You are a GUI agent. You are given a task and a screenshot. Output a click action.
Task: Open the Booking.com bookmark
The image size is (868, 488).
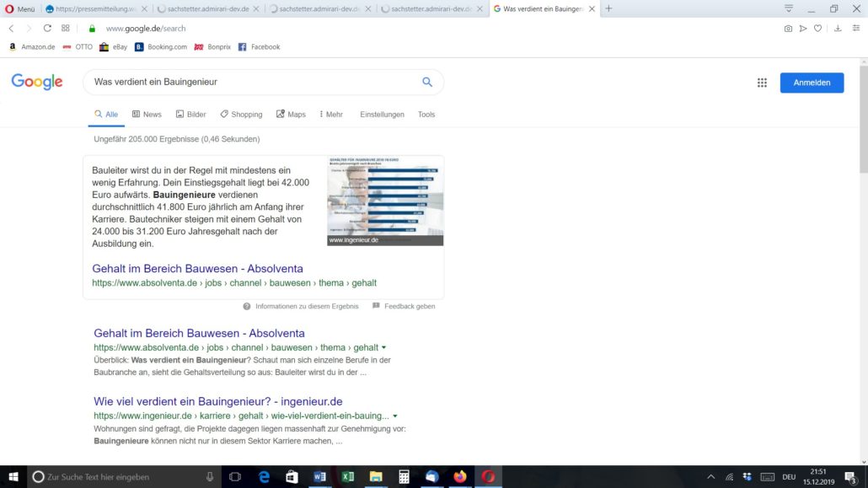click(x=161, y=47)
